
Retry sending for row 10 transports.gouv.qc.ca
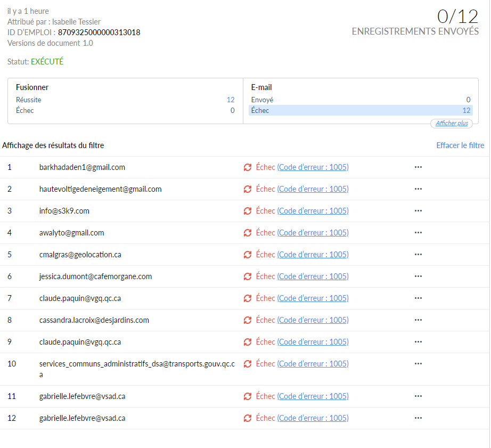[x=247, y=364]
